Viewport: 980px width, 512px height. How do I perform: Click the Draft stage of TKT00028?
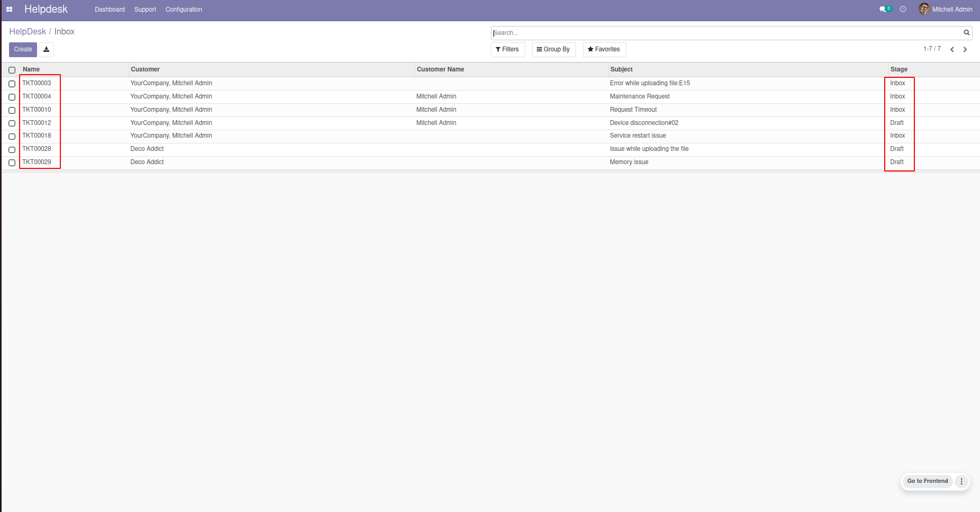(x=897, y=149)
